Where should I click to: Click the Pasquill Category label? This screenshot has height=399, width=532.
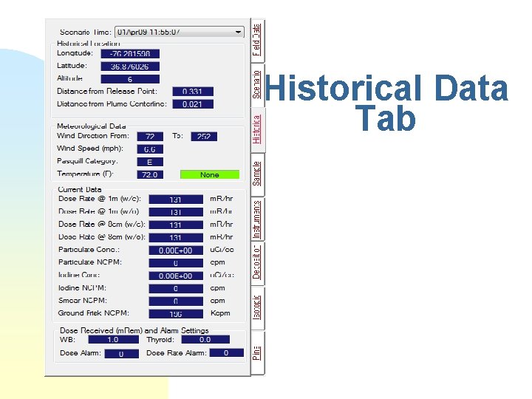[x=87, y=161]
